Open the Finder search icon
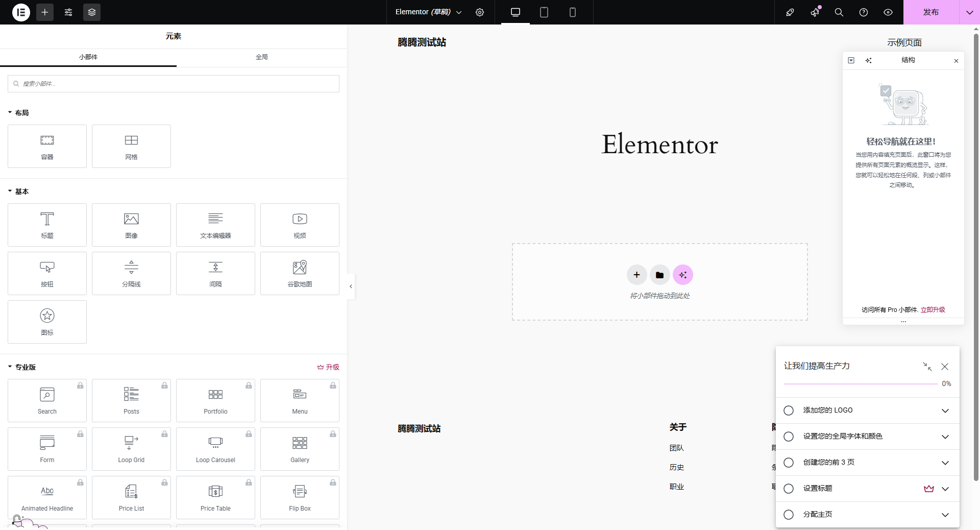Image resolution: width=980 pixels, height=530 pixels. pos(839,12)
